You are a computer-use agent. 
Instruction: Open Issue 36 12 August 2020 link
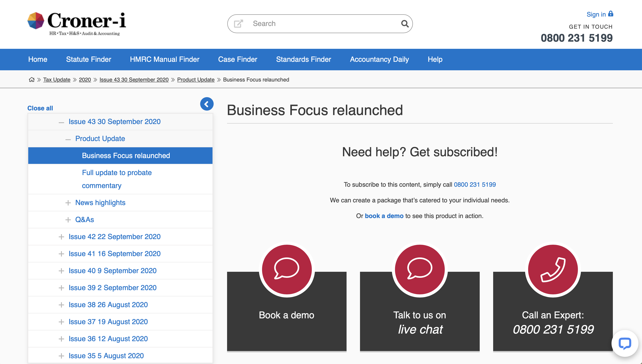[108, 338]
